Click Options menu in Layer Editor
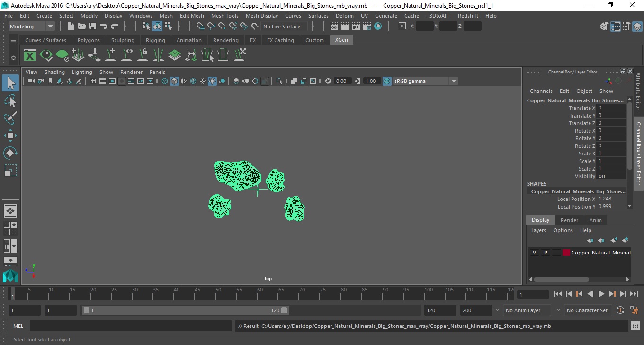The height and width of the screenshot is (345, 644). click(x=563, y=230)
